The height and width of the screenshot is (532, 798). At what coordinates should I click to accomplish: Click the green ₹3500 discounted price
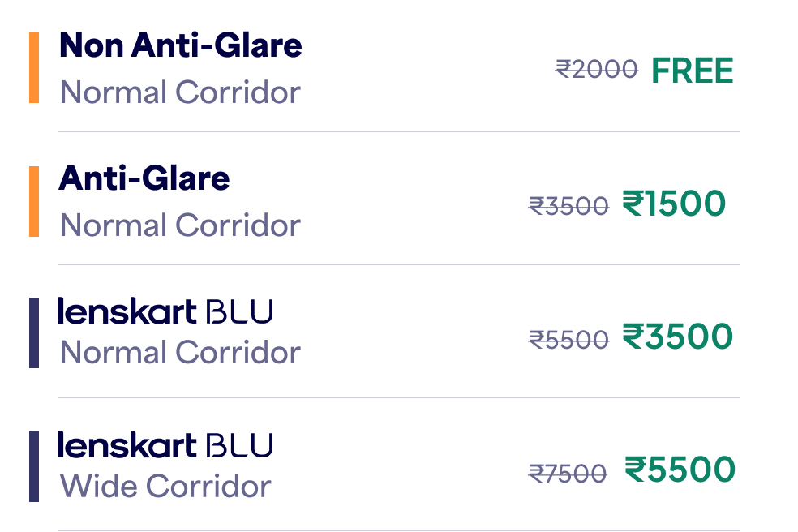[x=678, y=337]
